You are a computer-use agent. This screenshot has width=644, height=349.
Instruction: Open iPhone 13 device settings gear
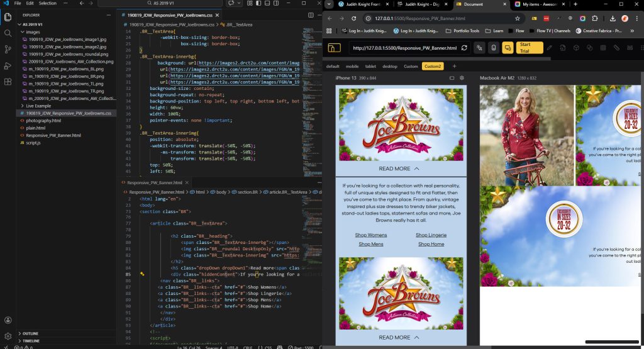[462, 78]
